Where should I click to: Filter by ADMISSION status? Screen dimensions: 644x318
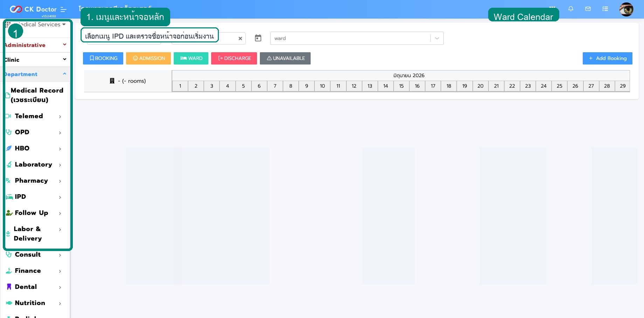pyautogui.click(x=148, y=58)
